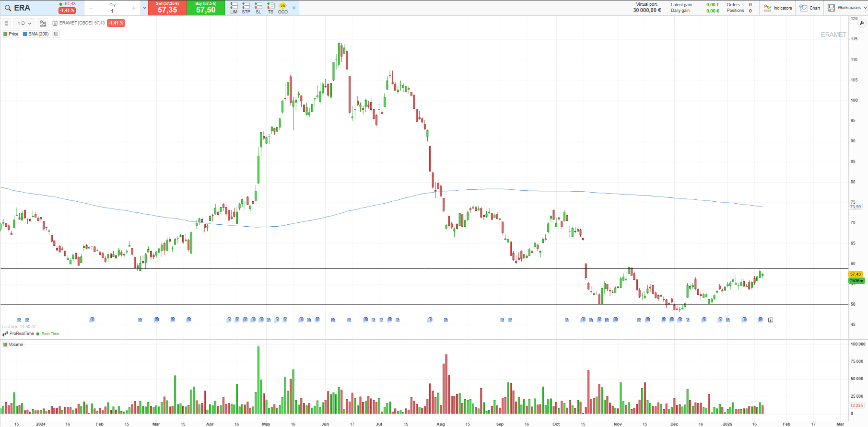The height and width of the screenshot is (427, 868).
Task: Click the OCO order icon
Action: tap(283, 8)
